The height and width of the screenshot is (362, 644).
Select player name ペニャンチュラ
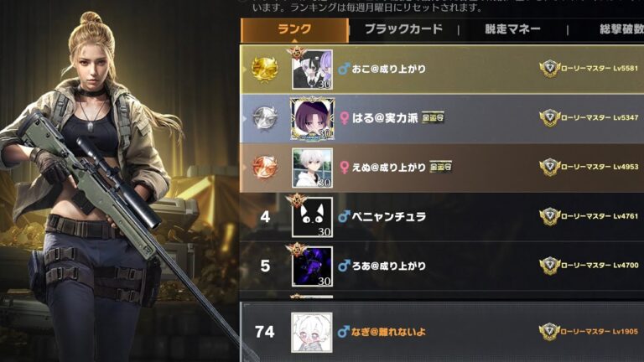point(388,216)
